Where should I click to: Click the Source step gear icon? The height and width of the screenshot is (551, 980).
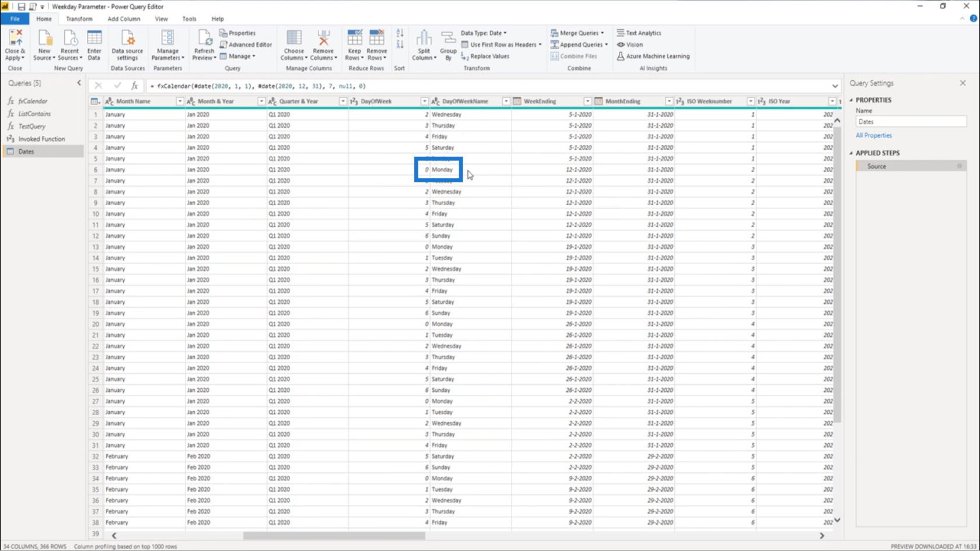[x=959, y=166]
